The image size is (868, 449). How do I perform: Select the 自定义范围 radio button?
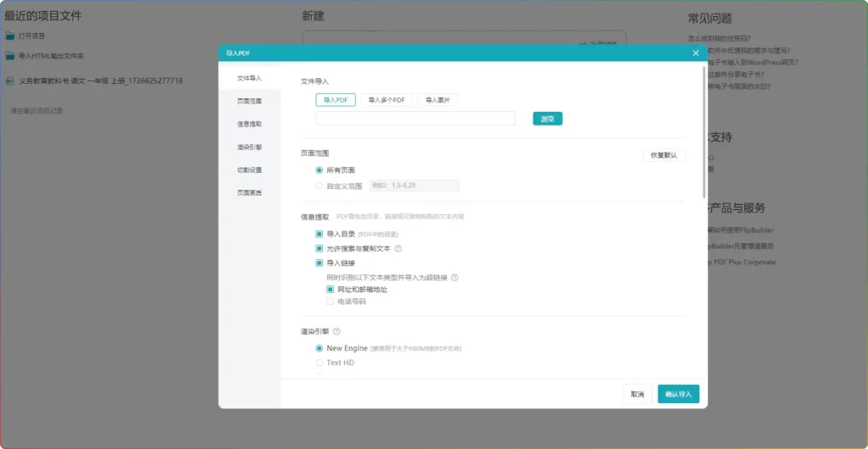coord(320,186)
